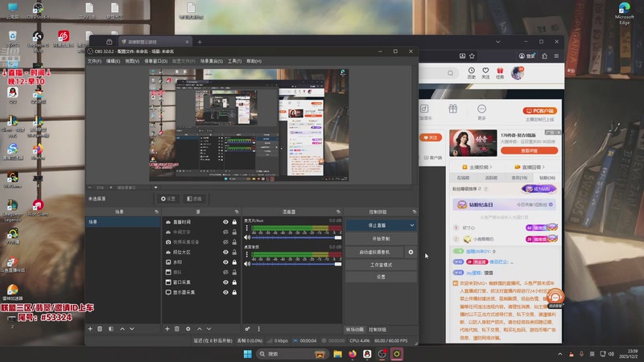This screenshot has width=644, height=362.
Task: Open virtual camera settings gear
Action: pos(411,252)
